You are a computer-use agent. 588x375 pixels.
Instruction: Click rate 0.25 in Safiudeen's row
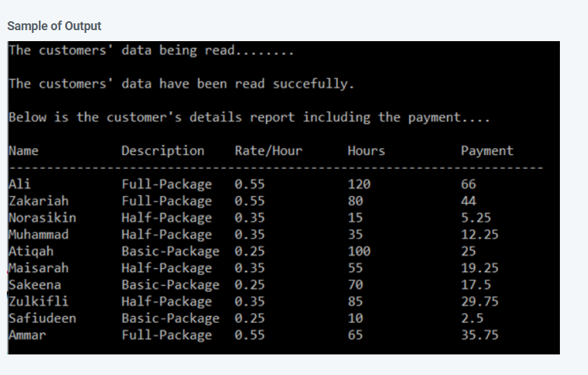click(249, 318)
